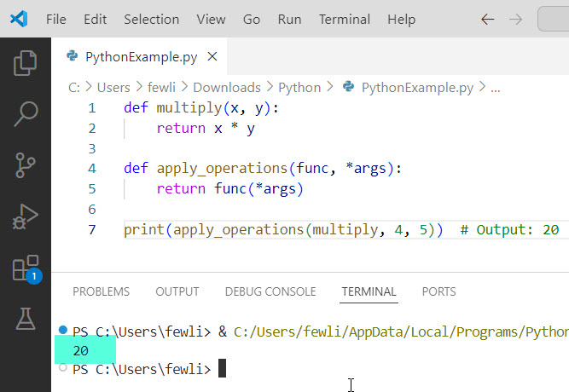Switch to the OUTPUT panel tab
Screen dimensions: 569x392
[177, 291]
